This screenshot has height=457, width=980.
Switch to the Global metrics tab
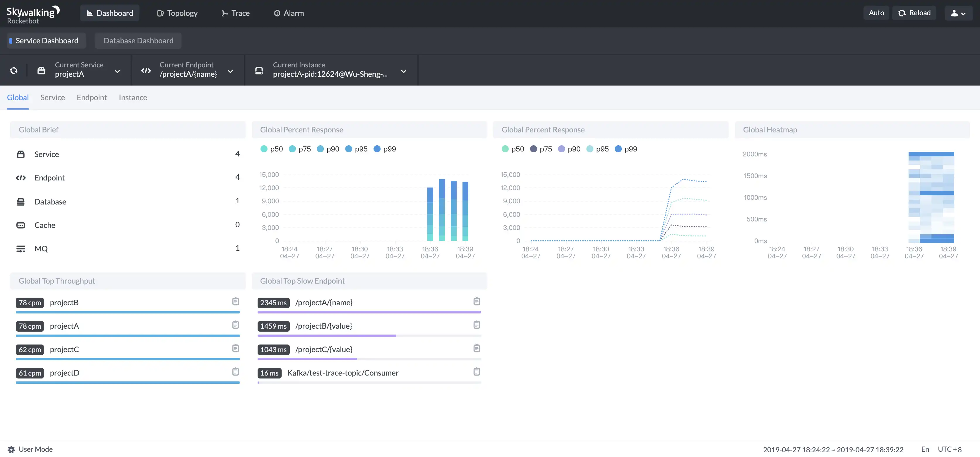click(x=18, y=98)
